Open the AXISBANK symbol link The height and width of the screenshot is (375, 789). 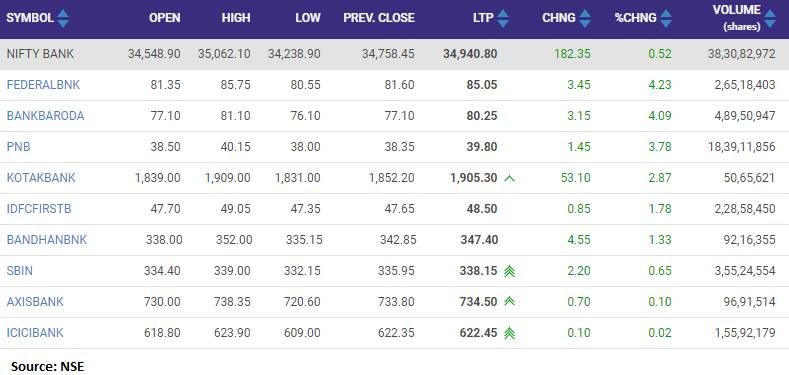[x=35, y=302]
